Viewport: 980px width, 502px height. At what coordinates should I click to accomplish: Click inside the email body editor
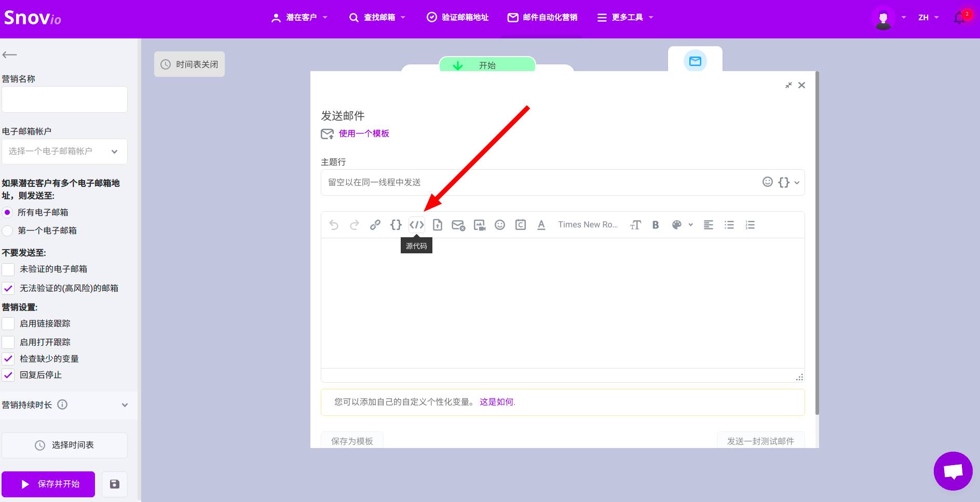(563, 303)
